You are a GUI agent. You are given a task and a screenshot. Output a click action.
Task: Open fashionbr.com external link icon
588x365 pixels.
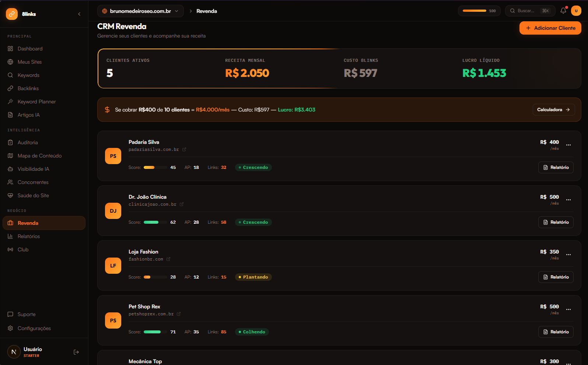pos(168,259)
